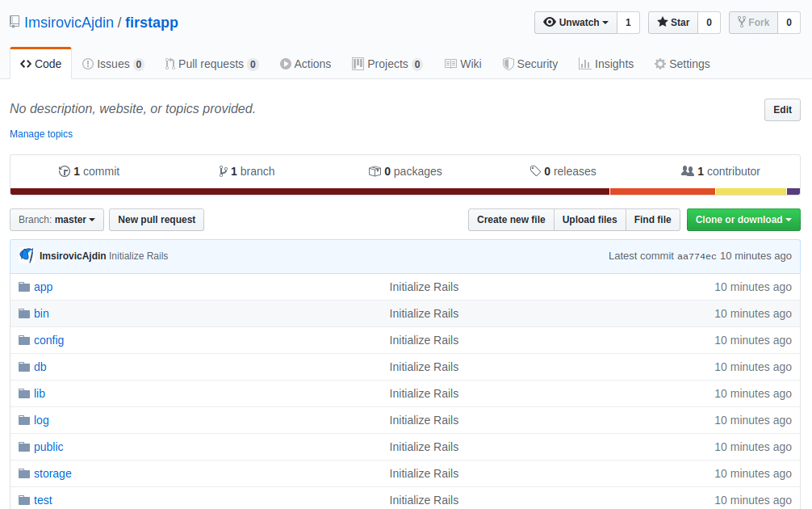Open Initialize Rails commit message in bin row
812x509 pixels.
(424, 313)
